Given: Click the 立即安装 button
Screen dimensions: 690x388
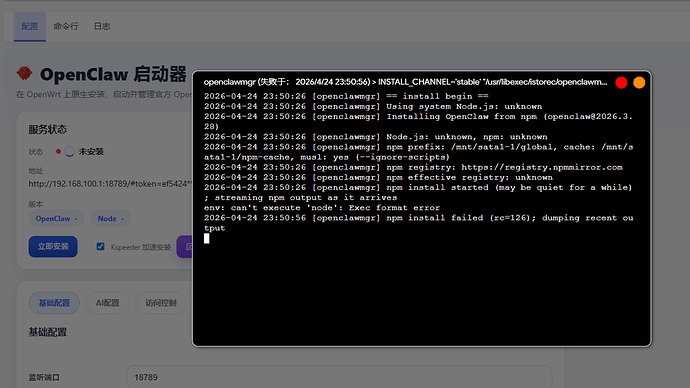Looking at the screenshot, I should 53,247.
